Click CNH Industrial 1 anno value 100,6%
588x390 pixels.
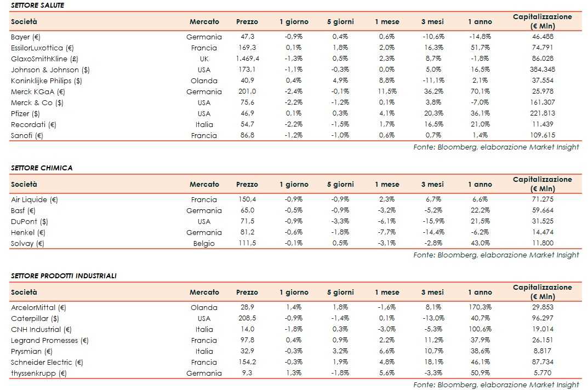[479, 329]
